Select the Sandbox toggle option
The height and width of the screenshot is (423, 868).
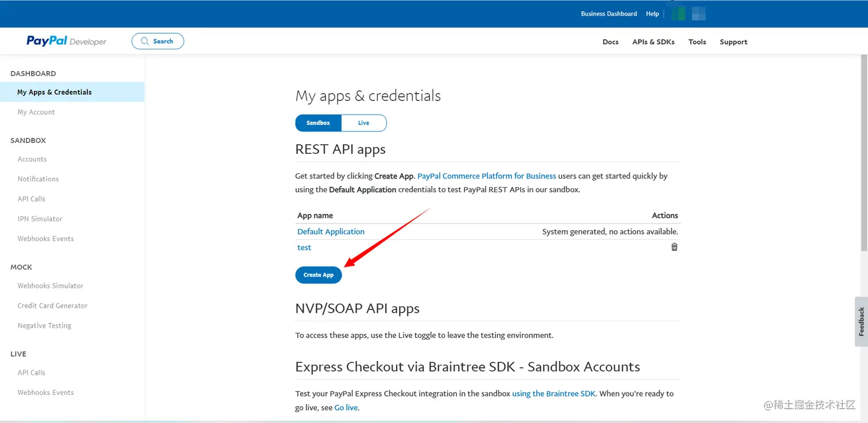318,123
